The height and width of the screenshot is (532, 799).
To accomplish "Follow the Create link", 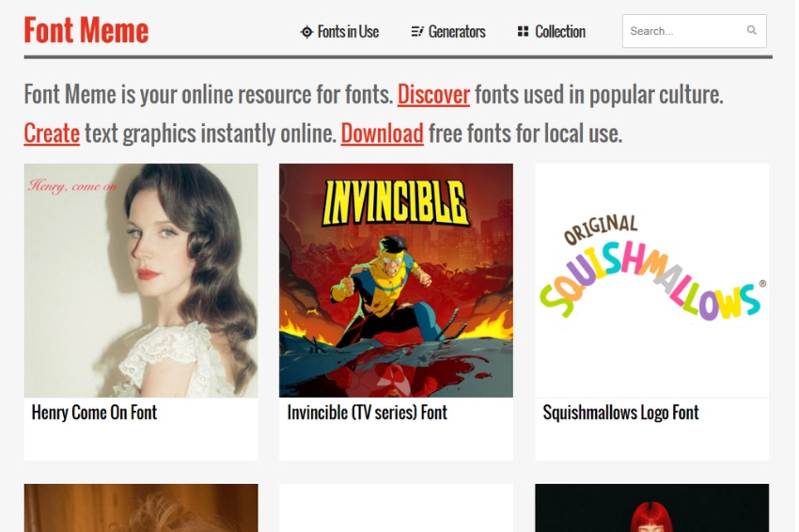I will tap(52, 133).
